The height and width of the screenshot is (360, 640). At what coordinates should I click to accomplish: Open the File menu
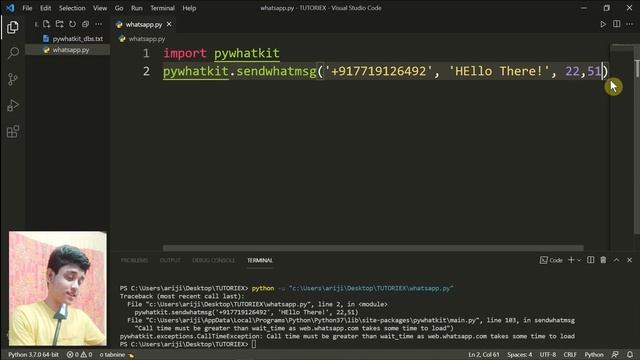coord(27,8)
